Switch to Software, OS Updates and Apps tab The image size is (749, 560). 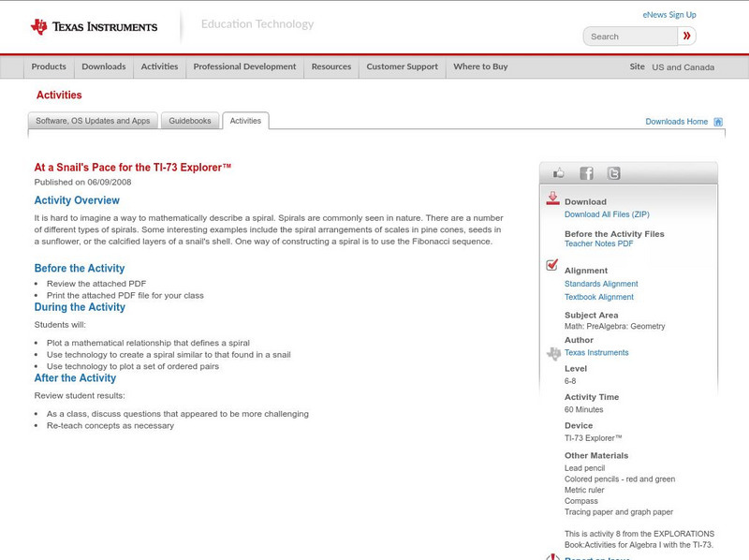coord(93,121)
